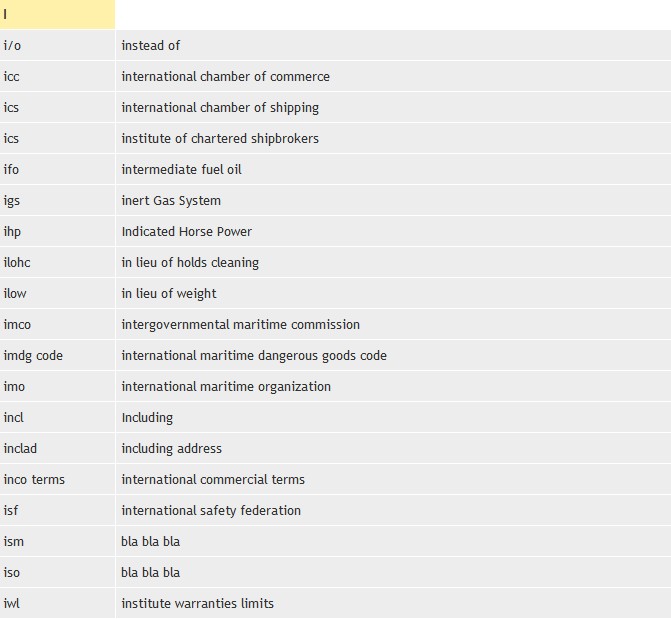Select the "inert Gas System" definition
The width and height of the screenshot is (671, 619).
point(171,200)
